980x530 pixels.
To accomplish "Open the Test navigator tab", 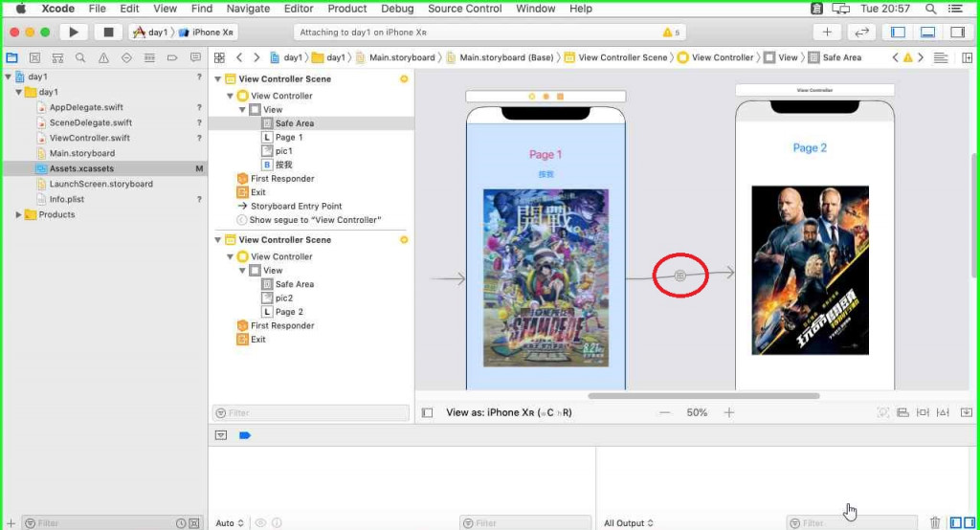I will click(126, 57).
